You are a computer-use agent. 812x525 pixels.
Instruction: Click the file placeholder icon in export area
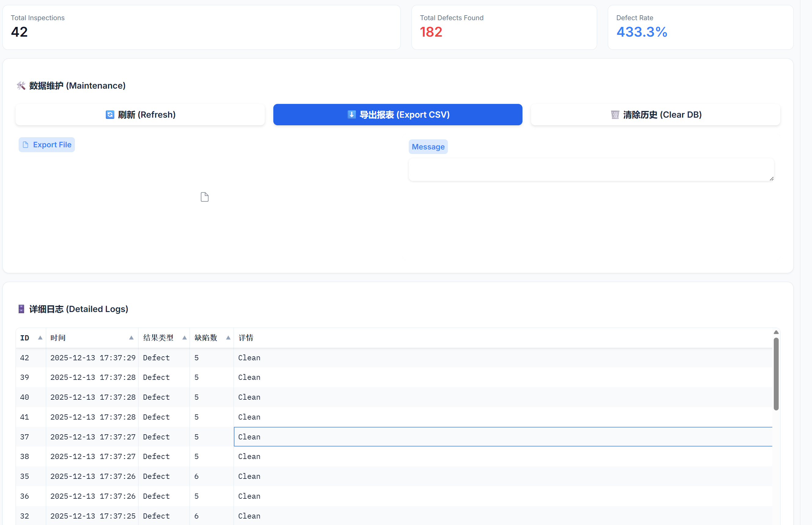pyautogui.click(x=204, y=197)
